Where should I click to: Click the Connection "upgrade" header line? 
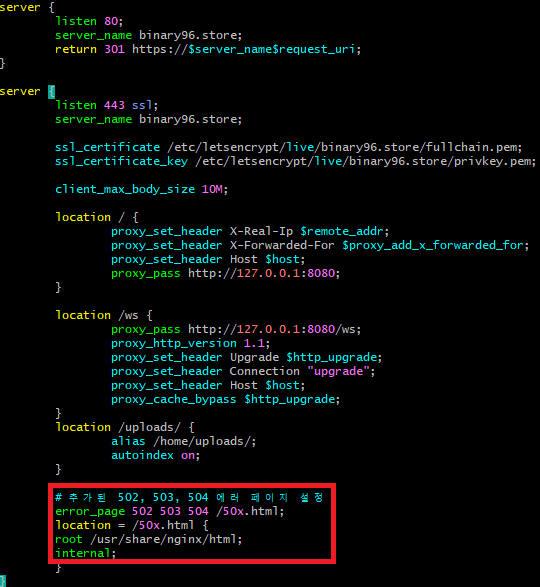click(x=243, y=371)
